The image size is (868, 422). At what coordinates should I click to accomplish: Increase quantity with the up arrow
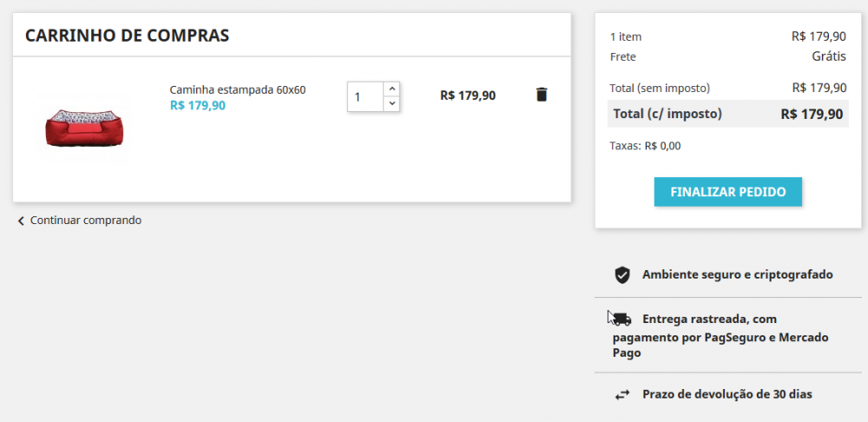[391, 89]
